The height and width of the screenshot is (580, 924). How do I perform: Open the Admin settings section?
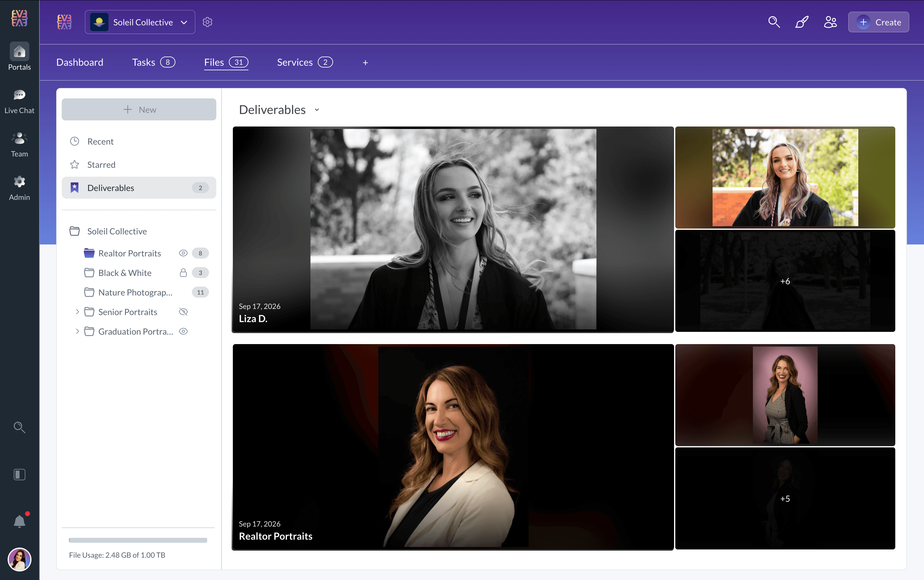(19, 188)
